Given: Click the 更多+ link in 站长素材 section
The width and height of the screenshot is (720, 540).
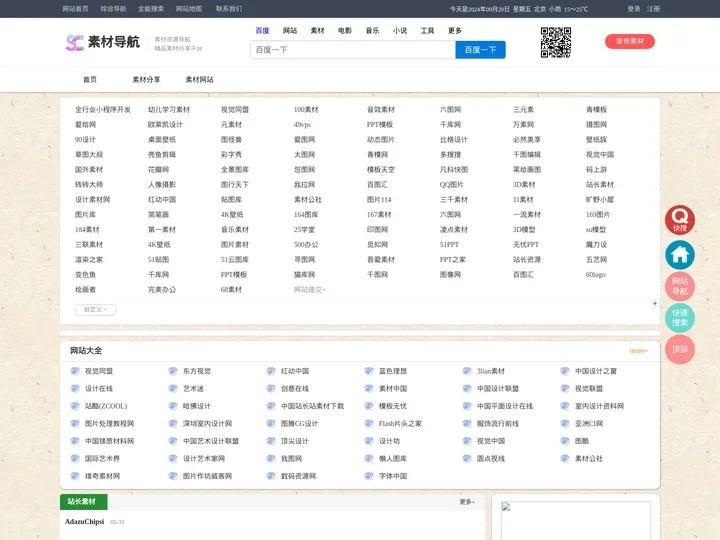Looking at the screenshot, I should [x=467, y=502].
